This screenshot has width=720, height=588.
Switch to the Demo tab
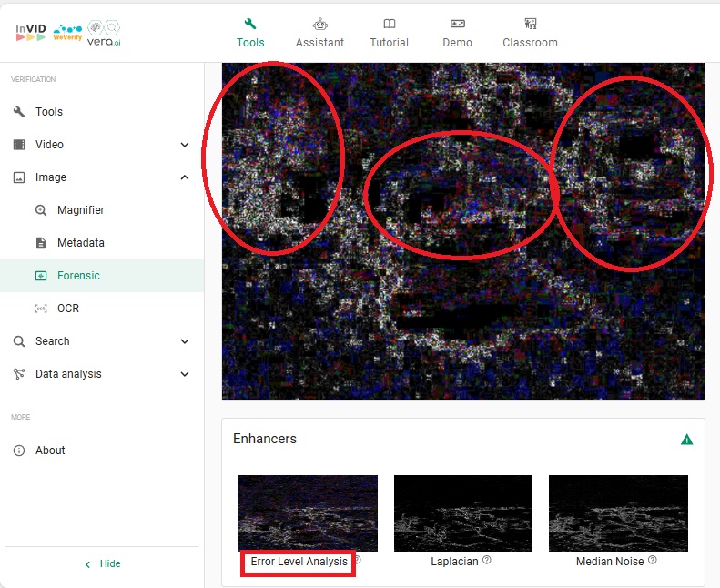point(457,33)
